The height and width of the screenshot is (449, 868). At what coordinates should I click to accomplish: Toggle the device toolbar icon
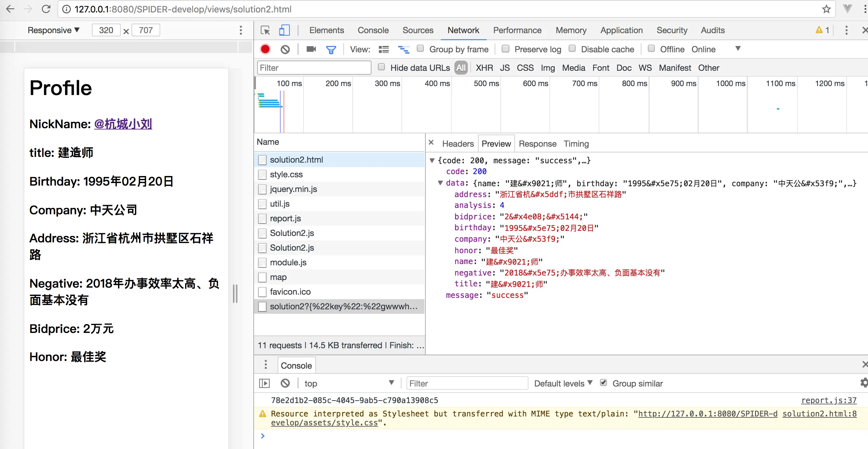tap(284, 30)
